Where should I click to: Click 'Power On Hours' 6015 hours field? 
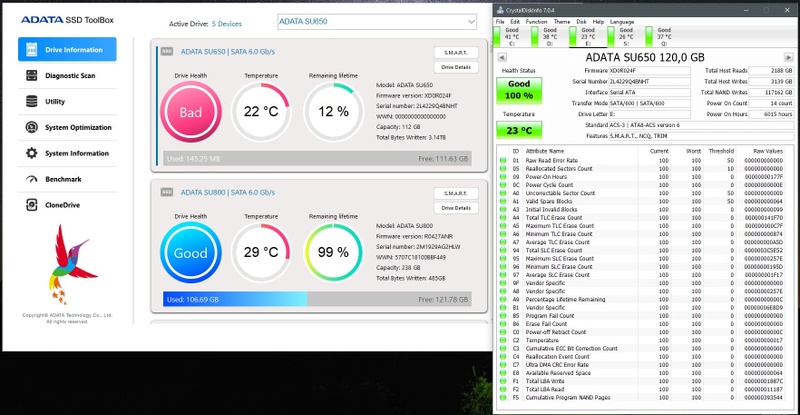(x=771, y=114)
